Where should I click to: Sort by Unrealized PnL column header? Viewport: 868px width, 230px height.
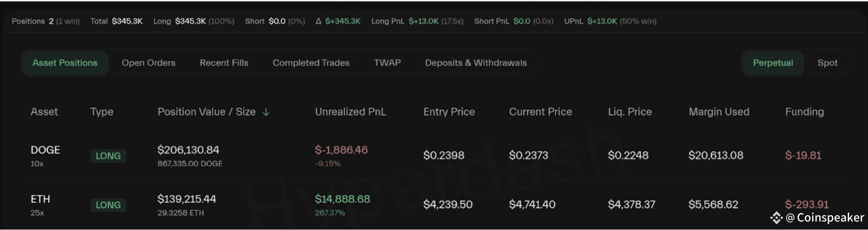pos(351,112)
